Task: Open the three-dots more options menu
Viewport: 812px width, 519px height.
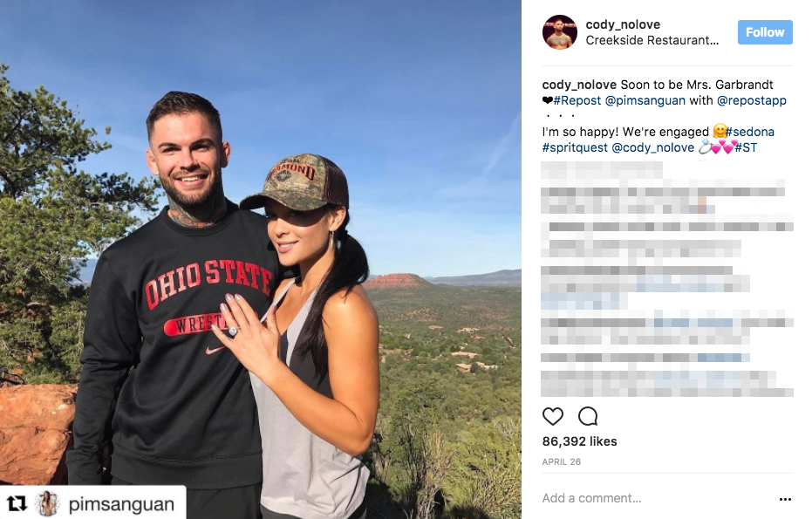Action: tap(785, 499)
